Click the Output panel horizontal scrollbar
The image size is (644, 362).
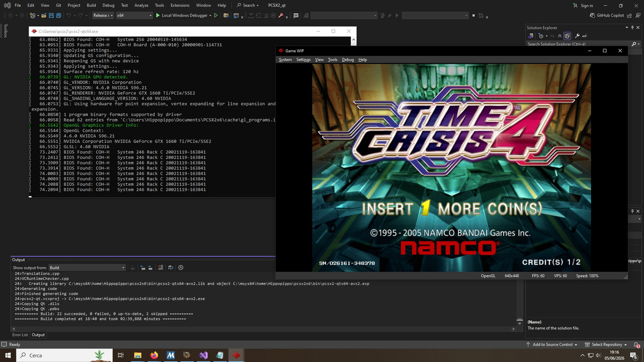tap(265, 329)
